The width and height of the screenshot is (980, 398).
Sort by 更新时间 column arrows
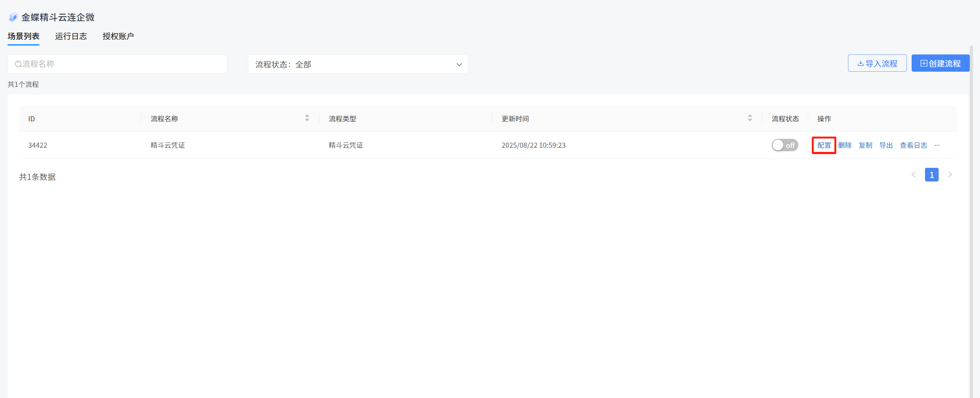click(749, 118)
